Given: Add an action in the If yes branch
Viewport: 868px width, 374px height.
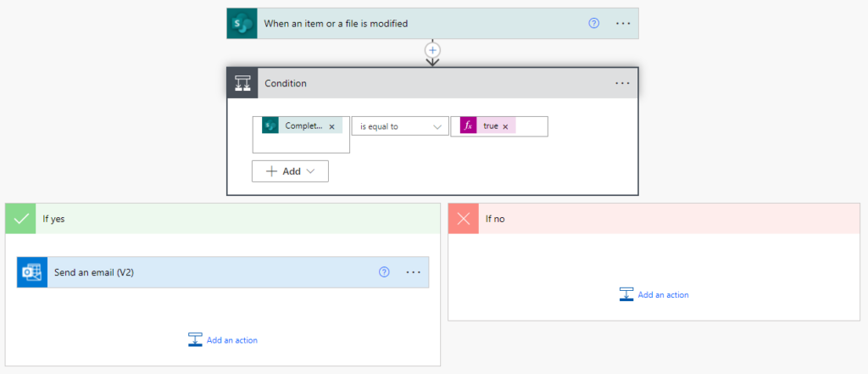Looking at the screenshot, I should [223, 339].
